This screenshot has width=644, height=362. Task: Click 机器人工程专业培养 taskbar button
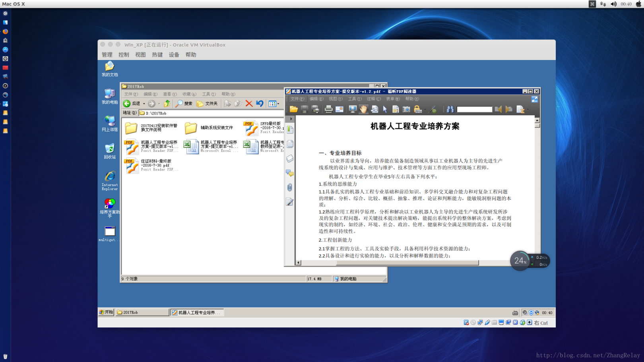pyautogui.click(x=197, y=313)
